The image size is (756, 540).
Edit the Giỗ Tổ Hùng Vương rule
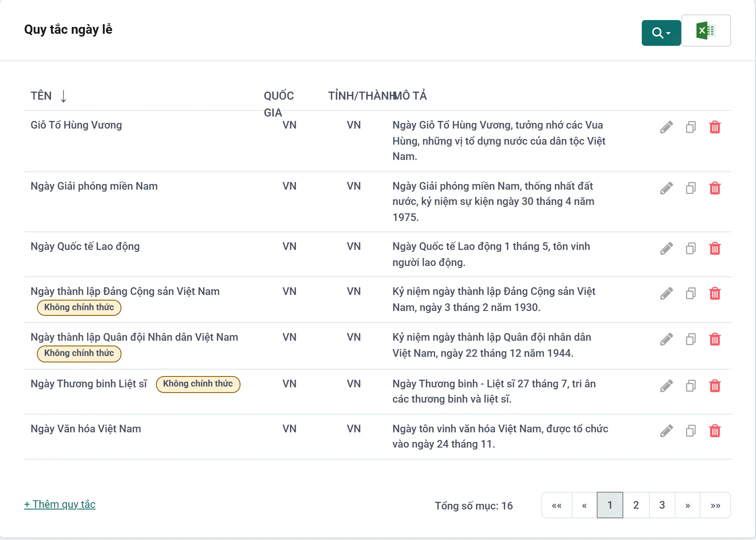[x=666, y=127]
